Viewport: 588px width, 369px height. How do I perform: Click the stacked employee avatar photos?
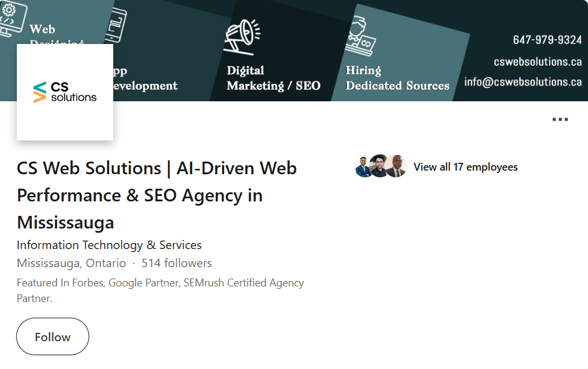pyautogui.click(x=380, y=166)
